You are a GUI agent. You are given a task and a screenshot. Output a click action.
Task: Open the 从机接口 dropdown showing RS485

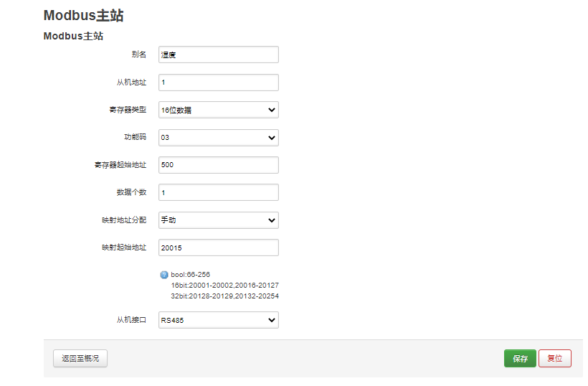(218, 320)
